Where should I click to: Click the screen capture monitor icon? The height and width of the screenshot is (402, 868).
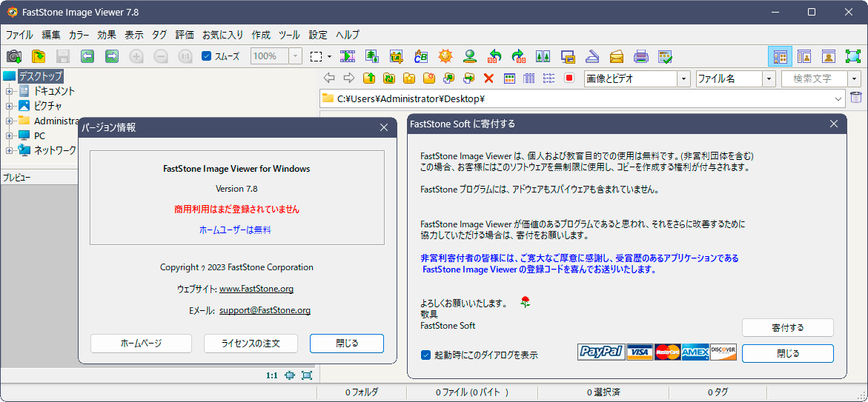[x=567, y=56]
